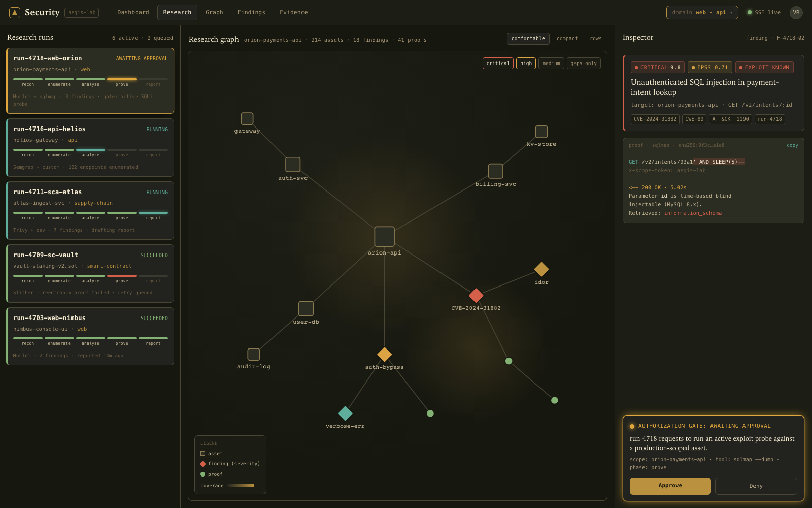Image resolution: width=812 pixels, height=508 pixels.
Task: Open the run-4718-web-orion run card
Action: (x=90, y=81)
